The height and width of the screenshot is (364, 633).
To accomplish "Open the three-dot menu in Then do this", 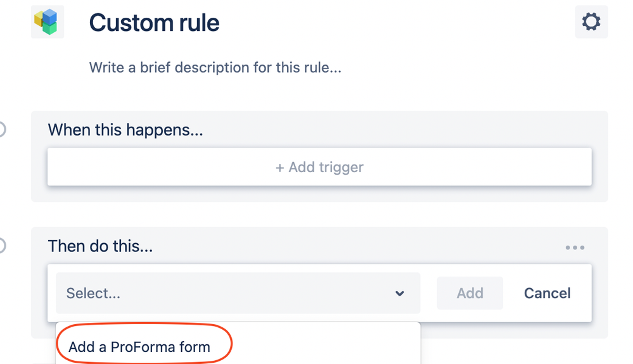I will [x=575, y=247].
